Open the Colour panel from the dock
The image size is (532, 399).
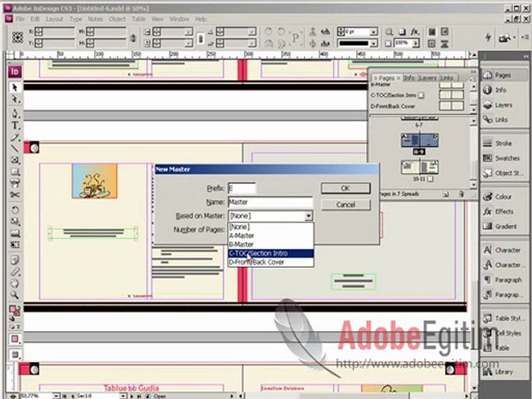point(504,196)
